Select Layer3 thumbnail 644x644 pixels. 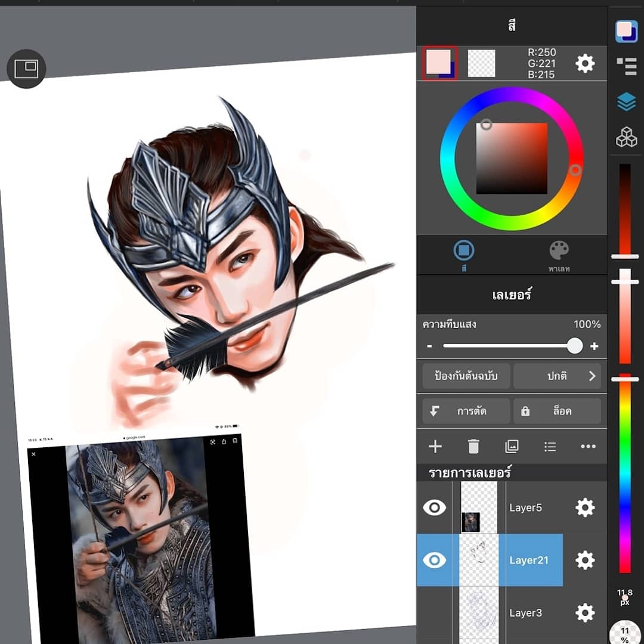point(478,613)
